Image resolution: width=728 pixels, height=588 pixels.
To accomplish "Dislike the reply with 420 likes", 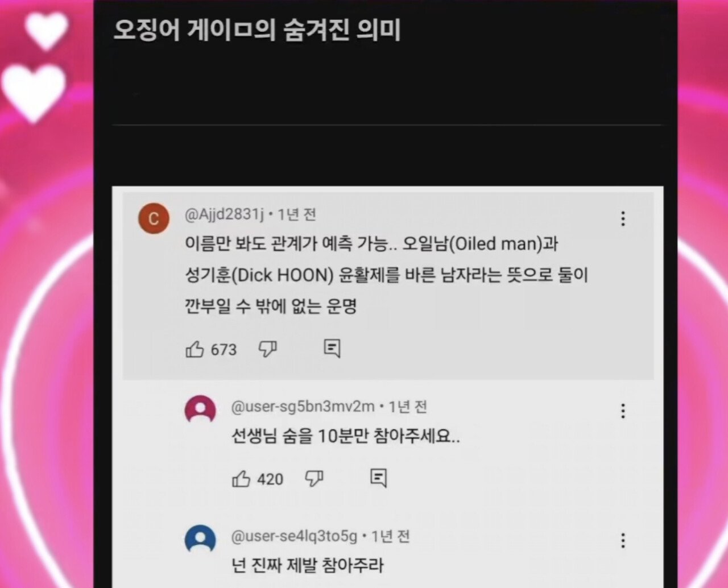I will [314, 479].
